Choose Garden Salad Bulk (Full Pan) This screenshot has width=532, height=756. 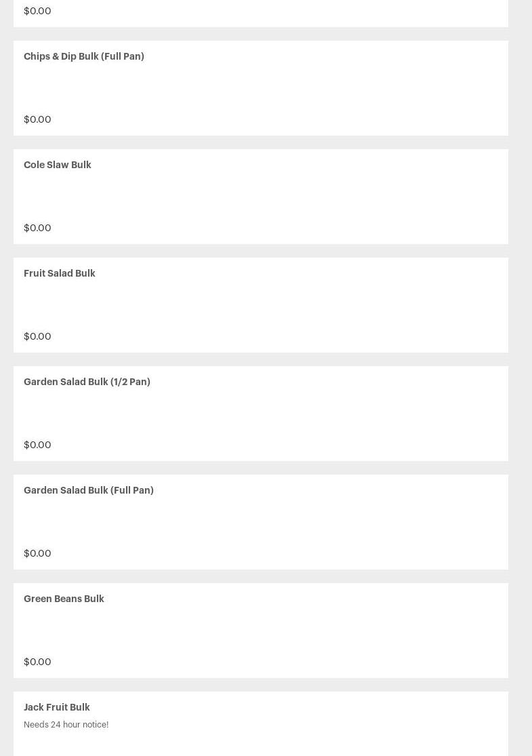[x=89, y=490]
